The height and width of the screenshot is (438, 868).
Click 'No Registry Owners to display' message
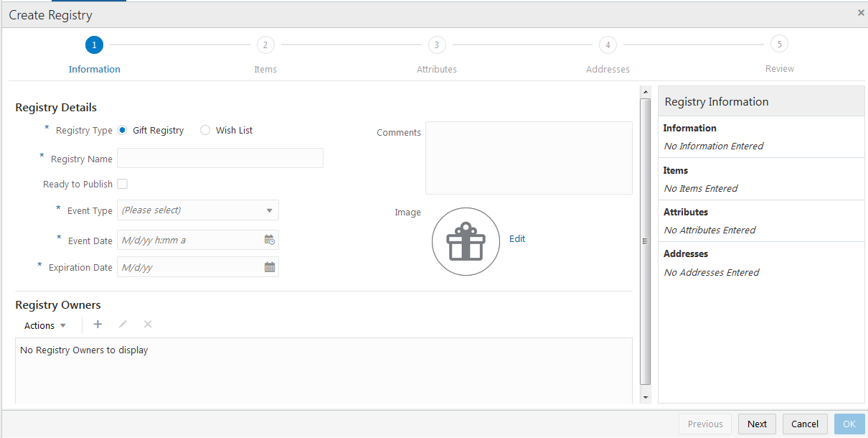tap(84, 350)
